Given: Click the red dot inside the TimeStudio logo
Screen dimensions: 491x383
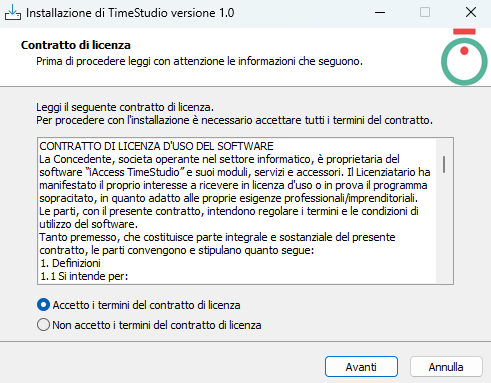Looking at the screenshot, I should (x=464, y=51).
